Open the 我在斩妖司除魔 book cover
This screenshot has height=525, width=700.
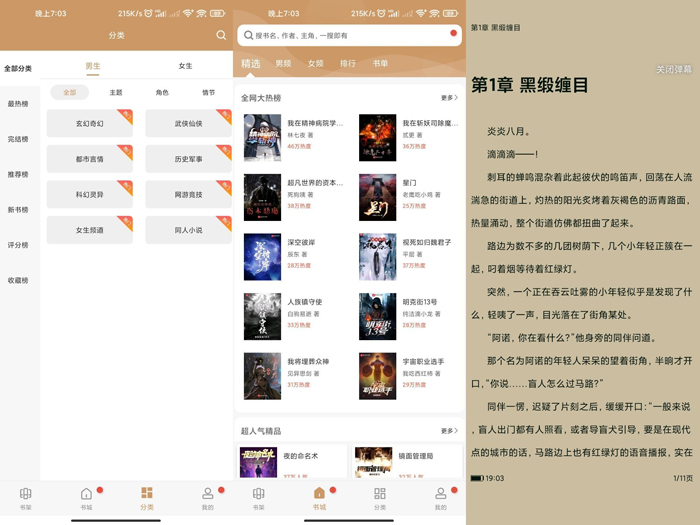point(378,138)
